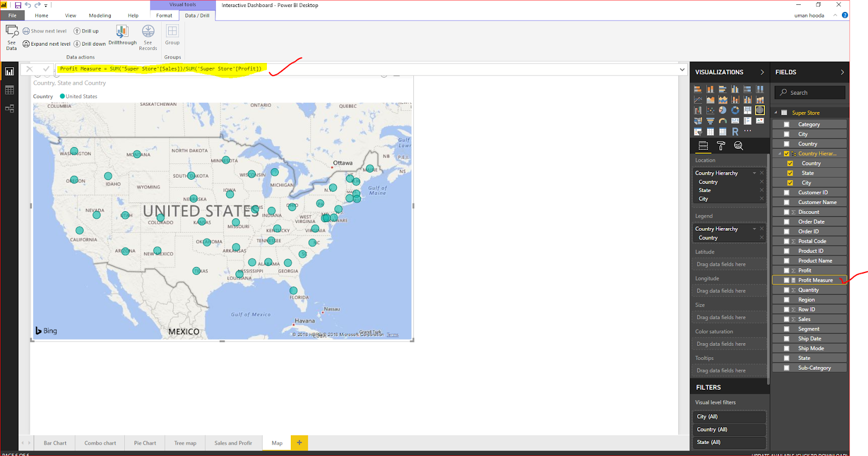The width and height of the screenshot is (868, 456).
Task: Select the clustered bar chart visualization
Action: pos(723,89)
